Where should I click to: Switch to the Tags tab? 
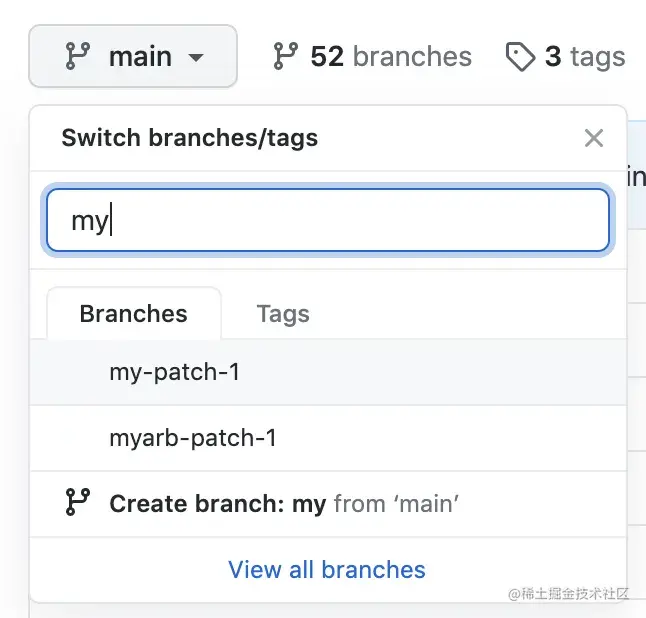[283, 314]
